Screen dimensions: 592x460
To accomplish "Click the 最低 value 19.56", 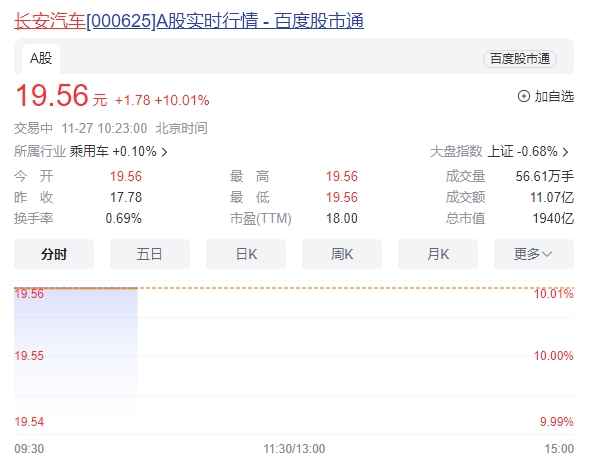I will [342, 197].
